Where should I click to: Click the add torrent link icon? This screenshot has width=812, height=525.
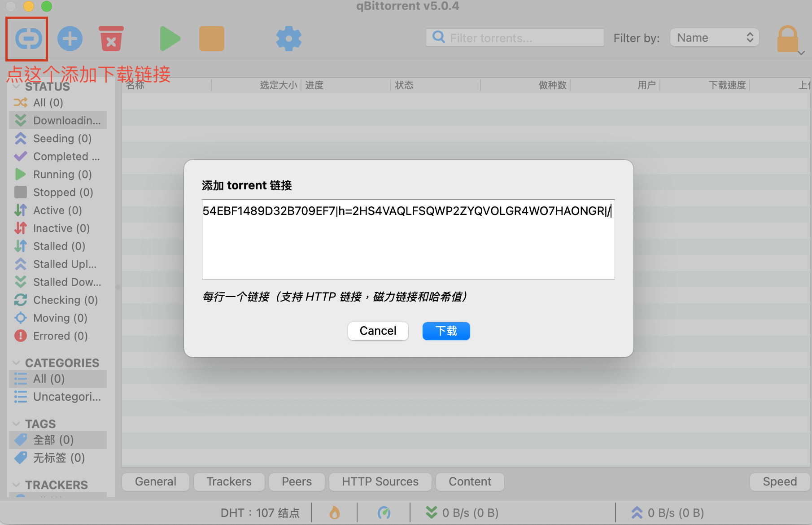tap(26, 38)
